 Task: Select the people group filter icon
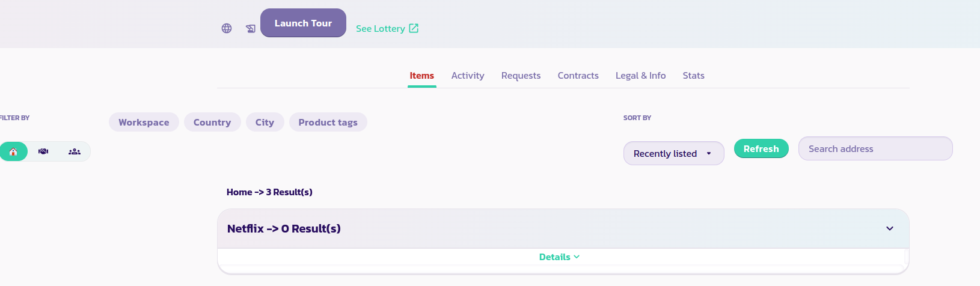click(75, 151)
